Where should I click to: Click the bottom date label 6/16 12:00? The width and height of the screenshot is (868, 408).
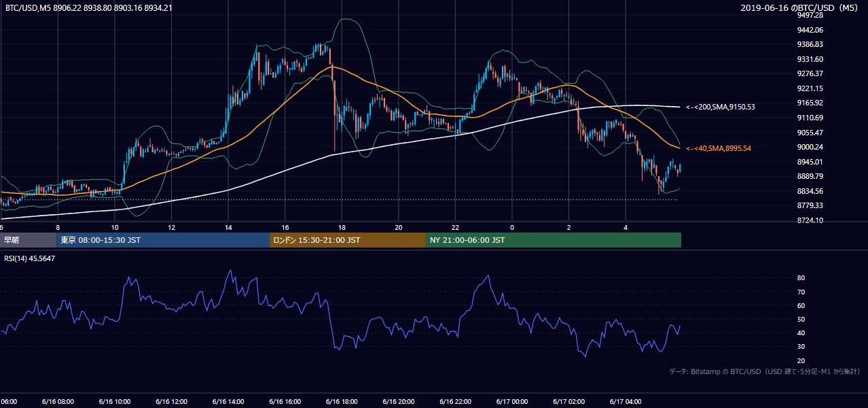(171, 402)
